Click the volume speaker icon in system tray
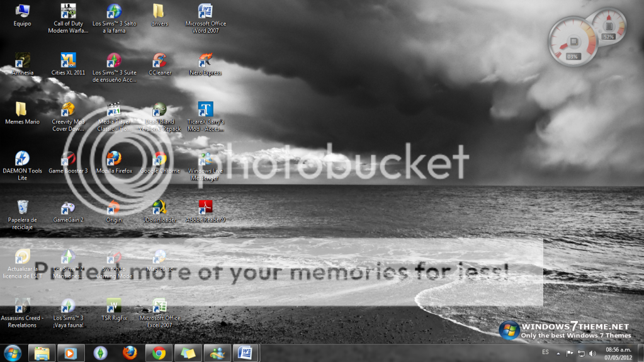Image resolution: width=644 pixels, height=362 pixels. (592, 353)
